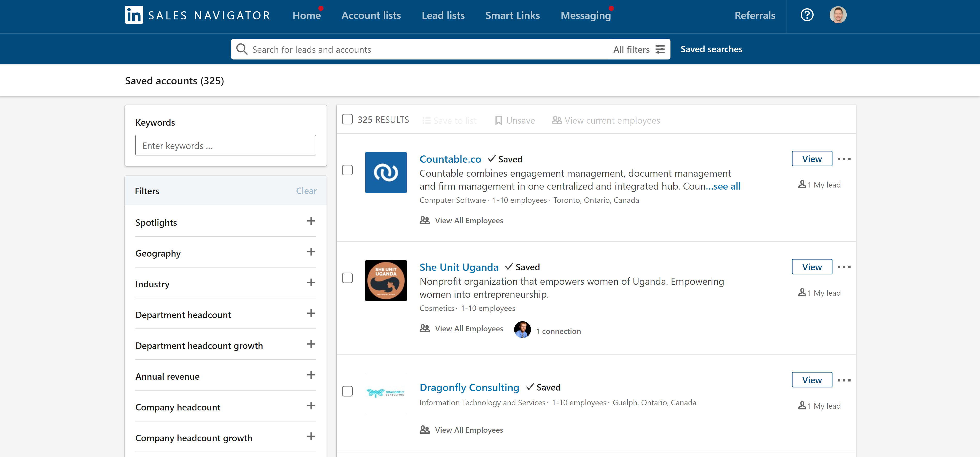980x457 pixels.
Task: Click the My lead person icon for Countable.co
Action: [x=802, y=184]
